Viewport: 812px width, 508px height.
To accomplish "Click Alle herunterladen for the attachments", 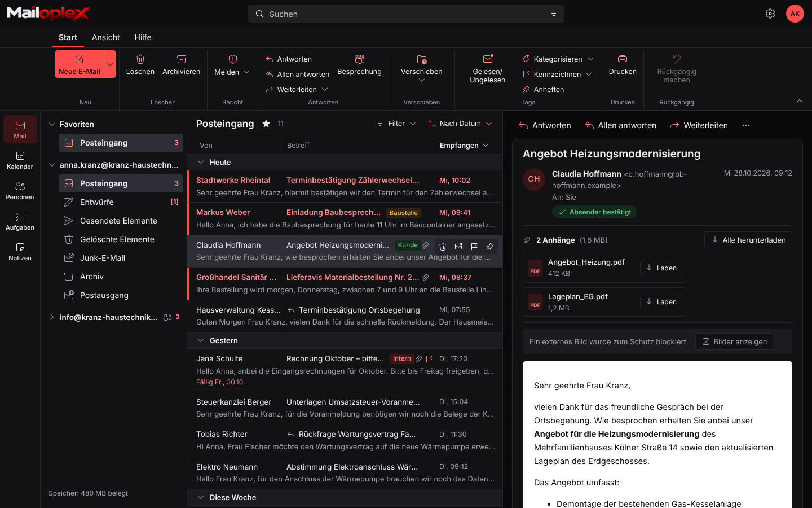I will tap(748, 240).
